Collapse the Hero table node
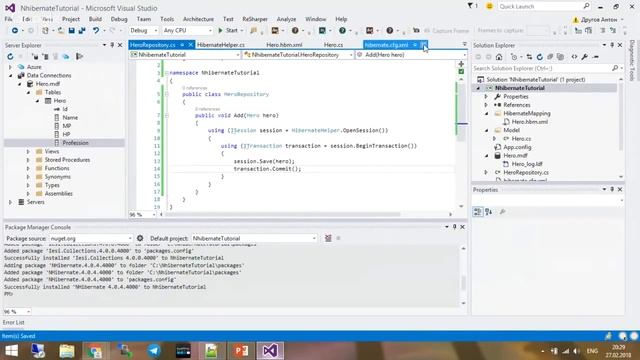640x360 pixels. pos(38,101)
